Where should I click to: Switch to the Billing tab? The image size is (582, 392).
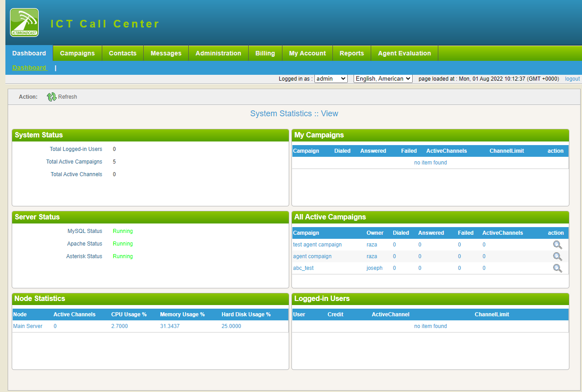coord(265,53)
